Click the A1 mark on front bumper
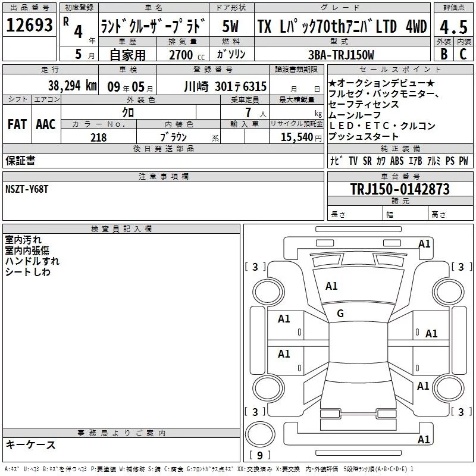The image size is (476, 476). click(x=424, y=244)
